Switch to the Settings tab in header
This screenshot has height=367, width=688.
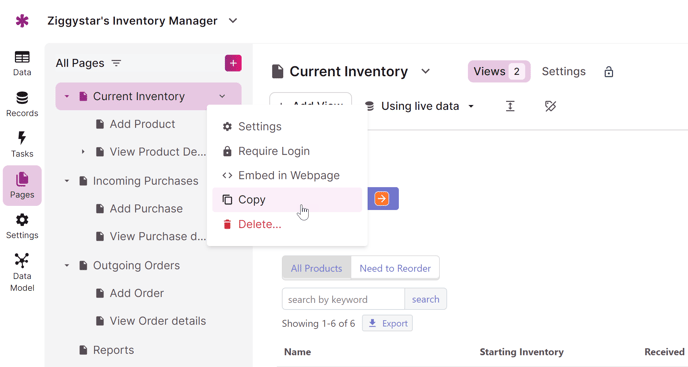click(x=563, y=72)
